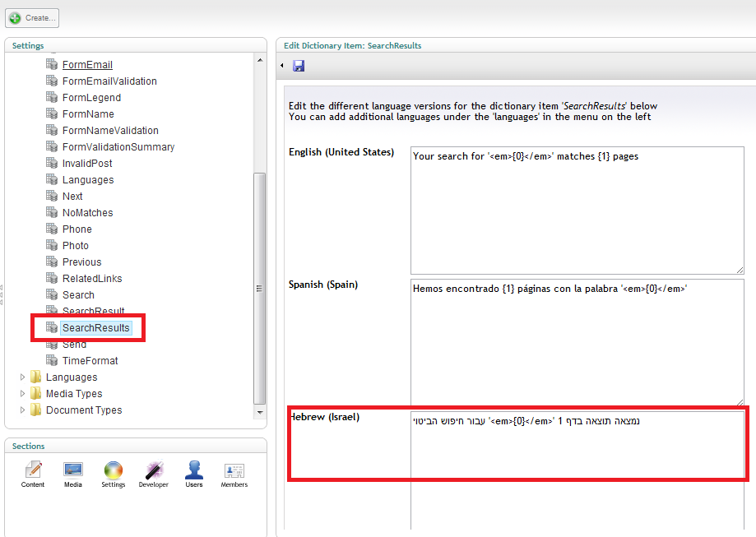
Task: Open the Members section
Action: coord(234,474)
